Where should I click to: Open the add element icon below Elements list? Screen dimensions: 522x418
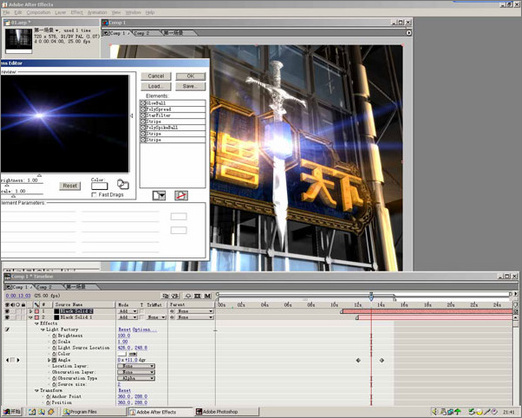click(x=159, y=196)
